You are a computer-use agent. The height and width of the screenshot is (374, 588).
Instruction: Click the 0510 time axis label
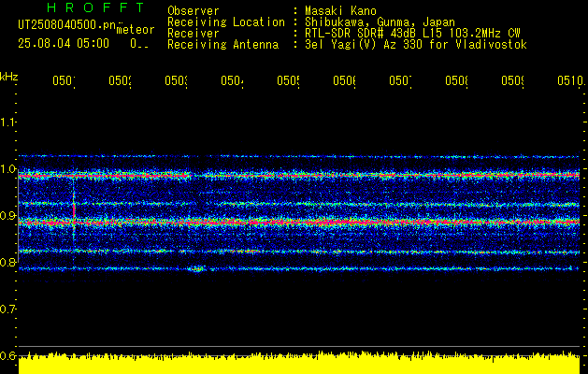click(x=570, y=80)
